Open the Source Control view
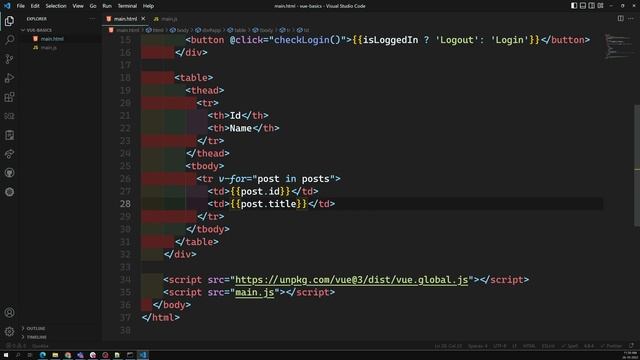 [x=9, y=59]
